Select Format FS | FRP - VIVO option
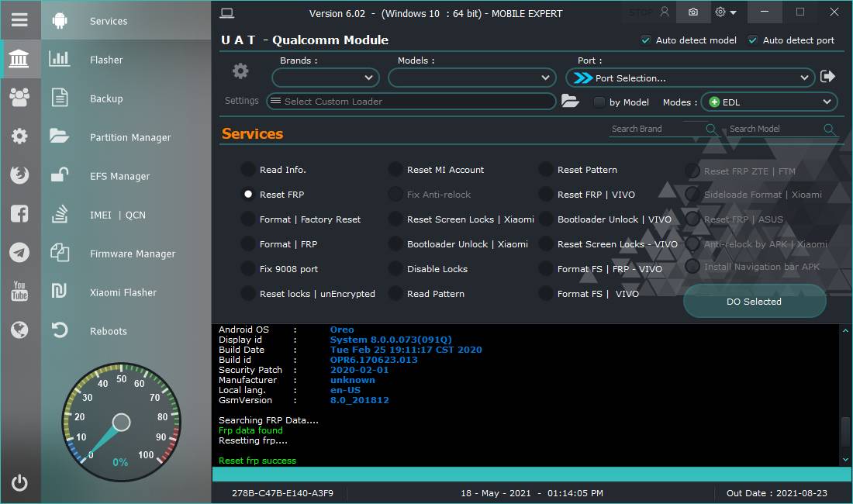Image resolution: width=853 pixels, height=504 pixels. (x=546, y=268)
